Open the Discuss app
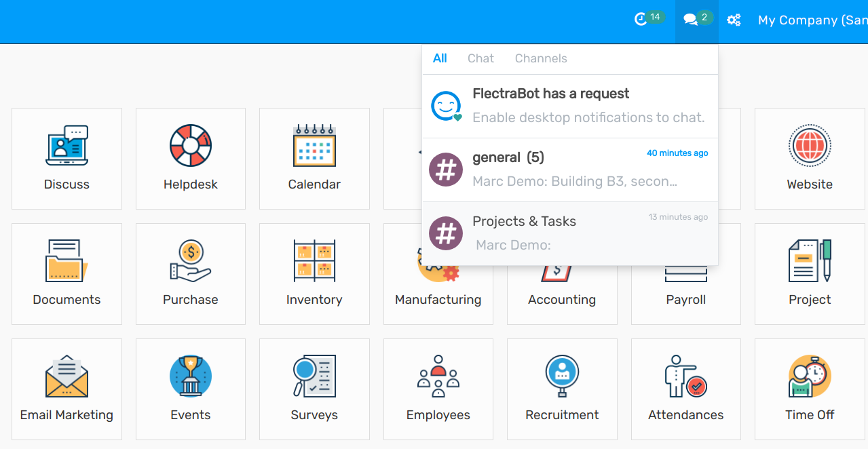The image size is (868, 449). 66,158
